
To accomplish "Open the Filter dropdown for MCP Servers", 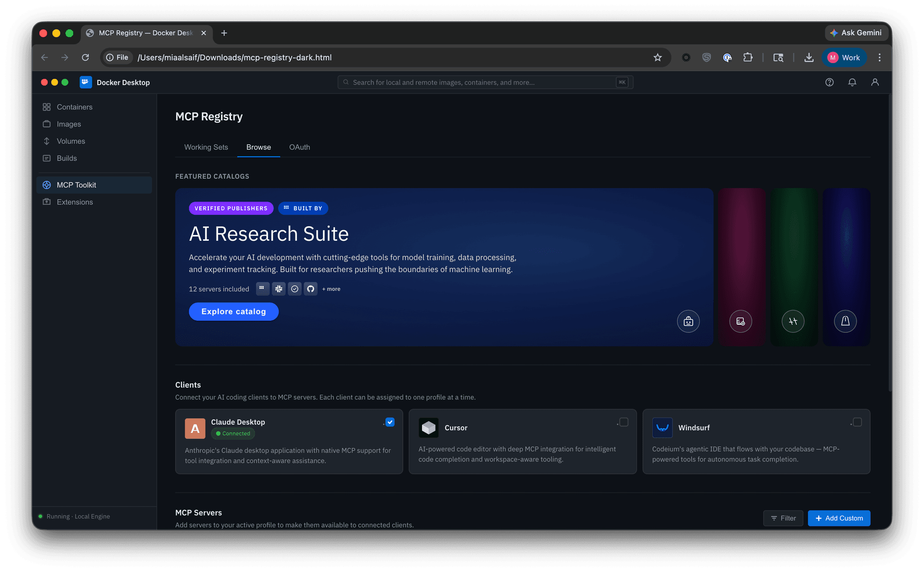I will (x=783, y=518).
